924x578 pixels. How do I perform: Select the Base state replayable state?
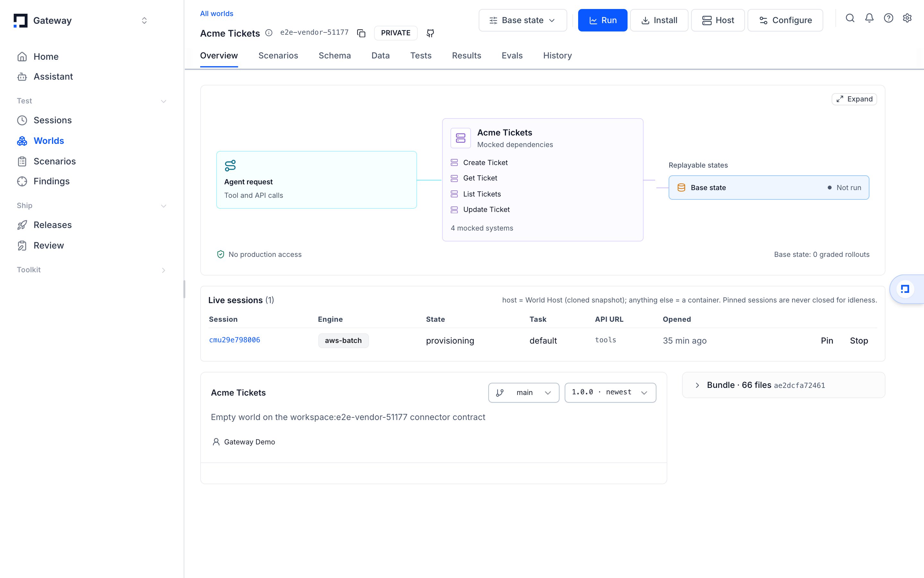click(769, 188)
